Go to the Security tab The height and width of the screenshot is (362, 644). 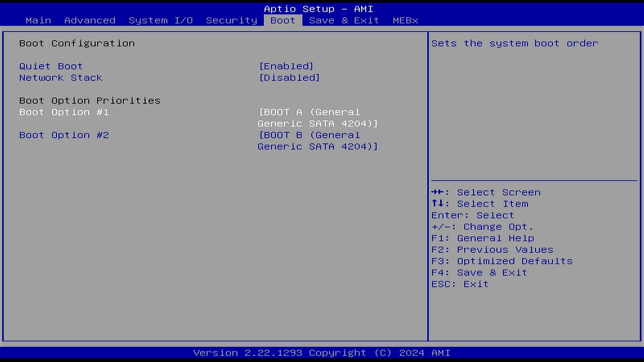[231, 20]
